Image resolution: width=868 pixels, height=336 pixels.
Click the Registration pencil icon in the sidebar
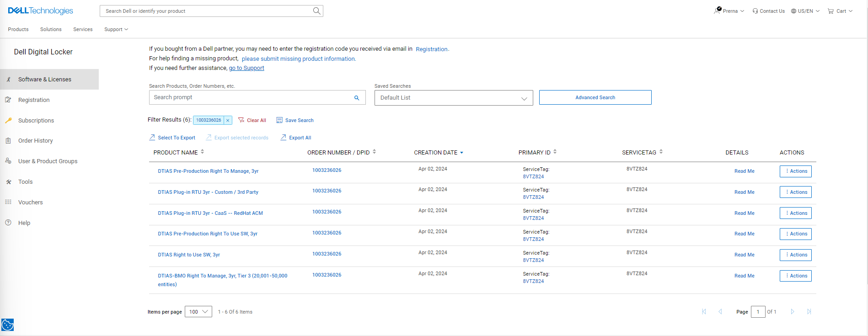(x=8, y=100)
